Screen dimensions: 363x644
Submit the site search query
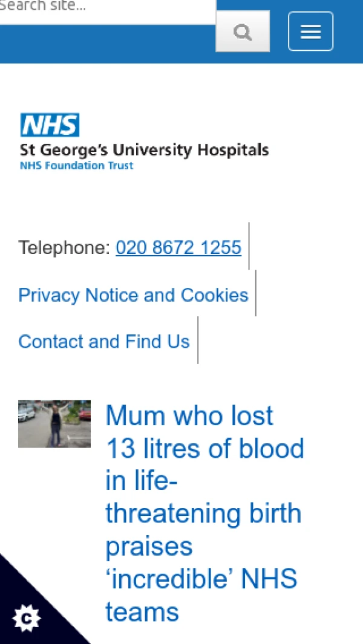(x=243, y=32)
